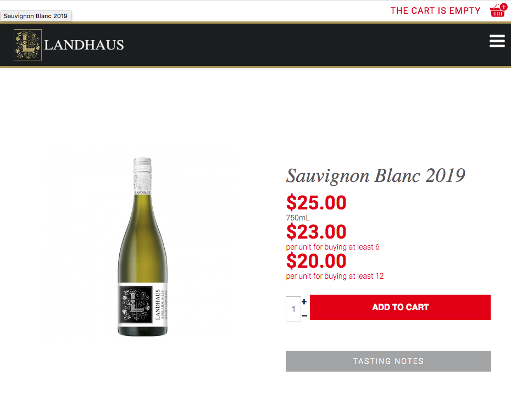
Task: Click the 'Sauvignon Blanc 2019' tooltip label
Action: tap(36, 16)
